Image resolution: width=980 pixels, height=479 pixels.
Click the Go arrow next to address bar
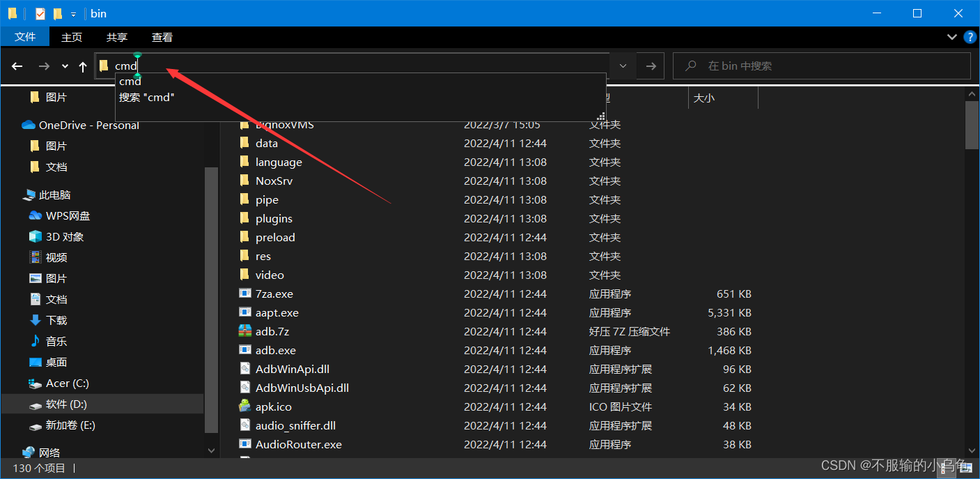coord(651,66)
